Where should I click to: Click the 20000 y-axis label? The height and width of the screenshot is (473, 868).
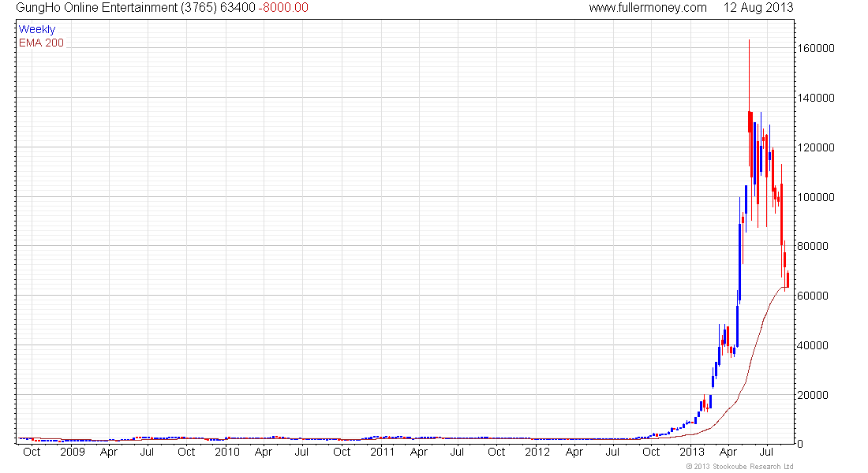pyautogui.click(x=813, y=396)
